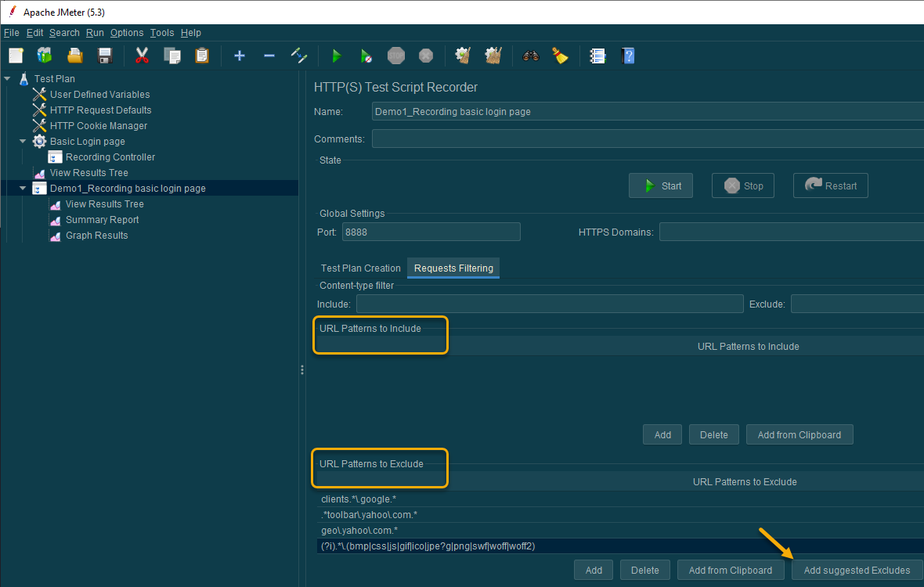Select HTTP Cookie Manager in the tree
The height and width of the screenshot is (587, 924).
tap(99, 126)
